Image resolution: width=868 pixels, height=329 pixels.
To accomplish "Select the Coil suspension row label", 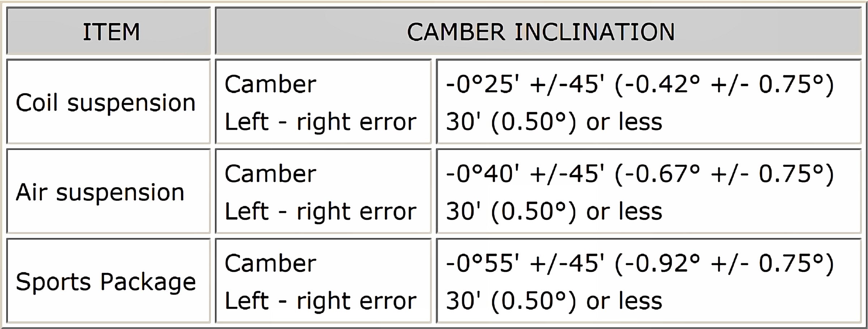I will (106, 103).
